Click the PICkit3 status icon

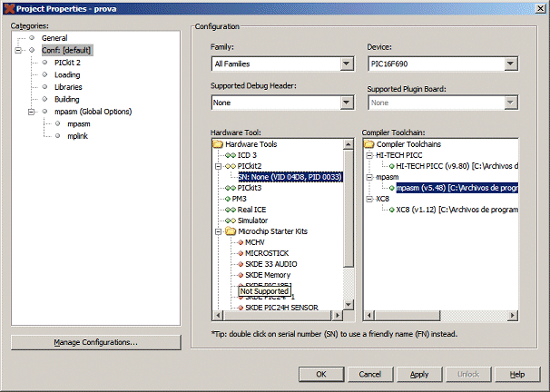[231, 188]
